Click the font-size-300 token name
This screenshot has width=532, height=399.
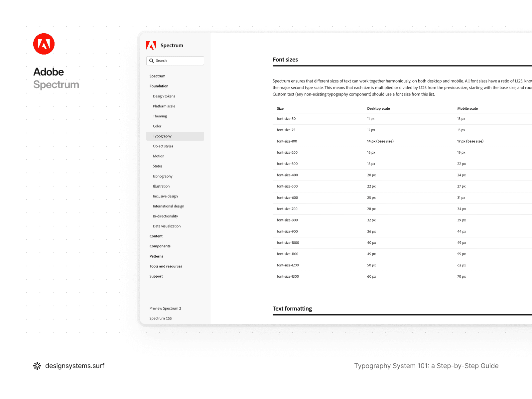(x=287, y=164)
